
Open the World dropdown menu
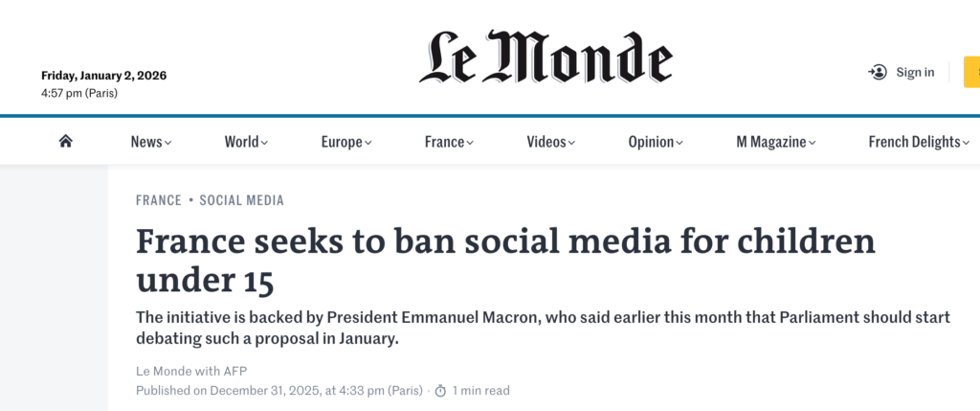click(246, 142)
